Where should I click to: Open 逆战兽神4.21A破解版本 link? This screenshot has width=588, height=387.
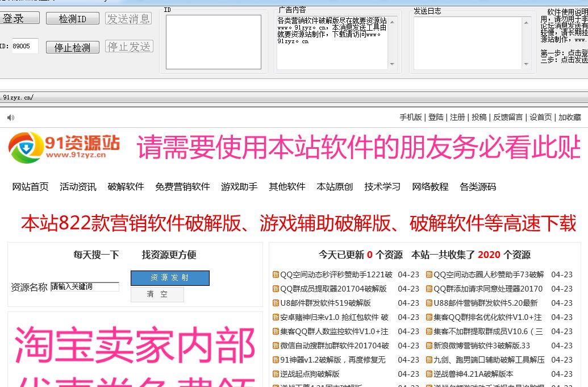click(x=473, y=374)
